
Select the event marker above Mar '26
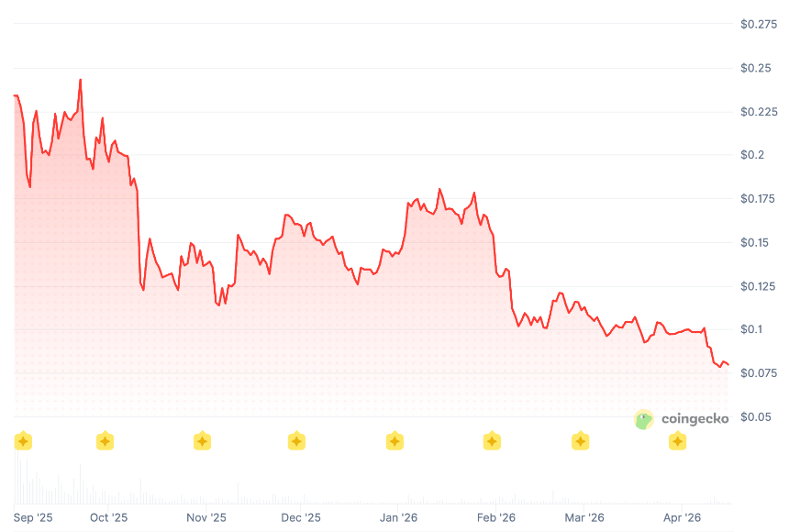(x=580, y=441)
